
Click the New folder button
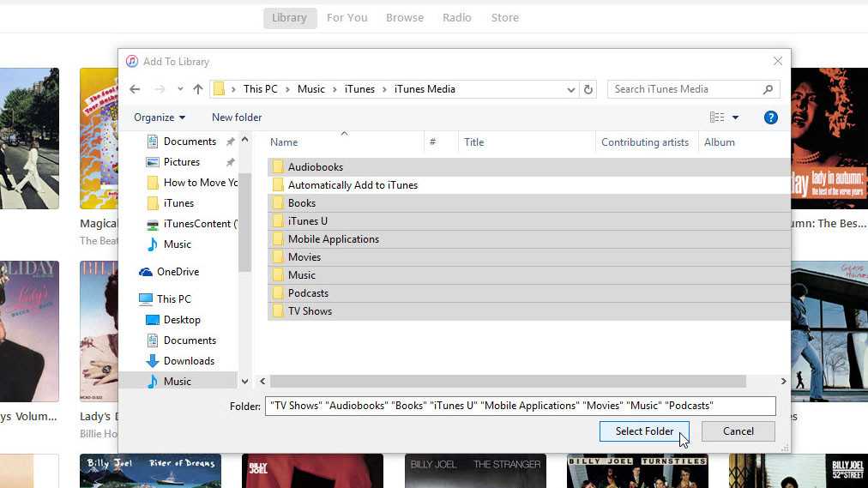click(x=237, y=117)
